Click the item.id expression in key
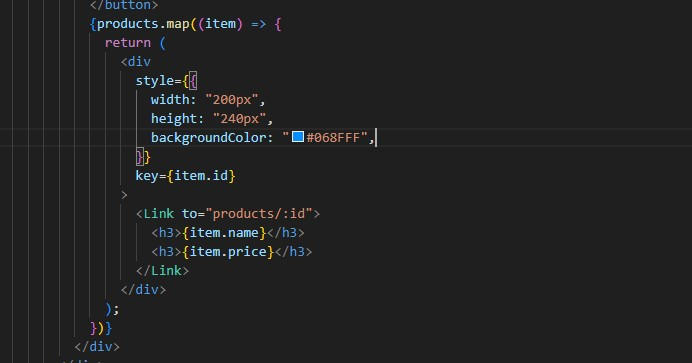Image resolution: width=692 pixels, height=363 pixels. (201, 176)
